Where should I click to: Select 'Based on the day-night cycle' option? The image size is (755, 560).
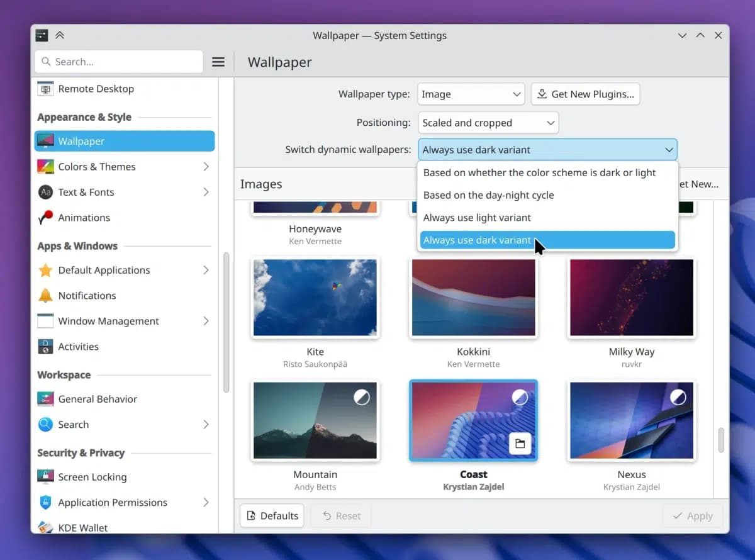point(488,195)
